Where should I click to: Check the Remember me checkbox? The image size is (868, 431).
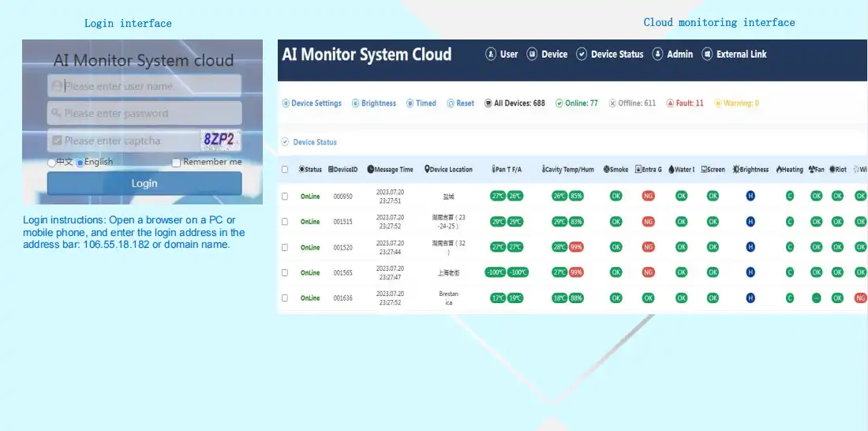click(x=177, y=163)
